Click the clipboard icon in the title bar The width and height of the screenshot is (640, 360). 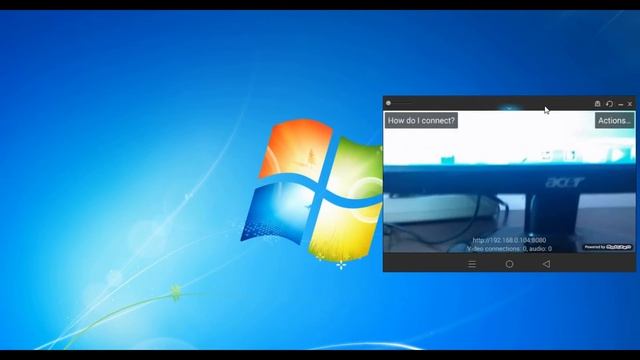tap(598, 104)
